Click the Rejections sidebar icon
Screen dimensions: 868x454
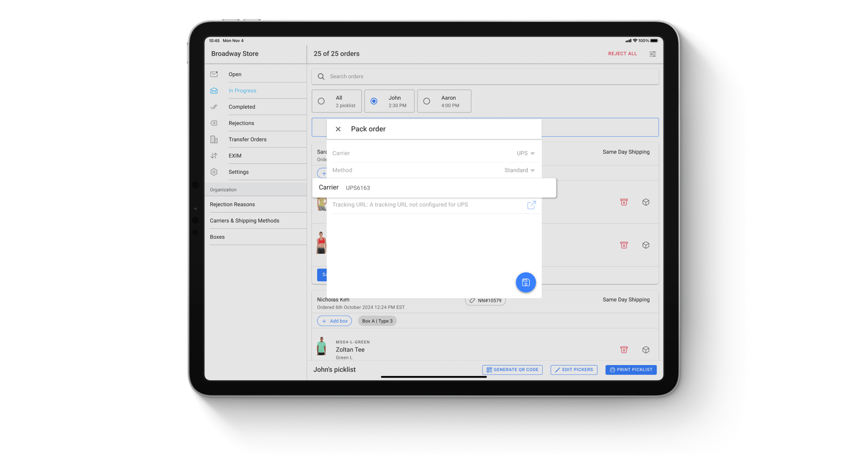(x=214, y=123)
